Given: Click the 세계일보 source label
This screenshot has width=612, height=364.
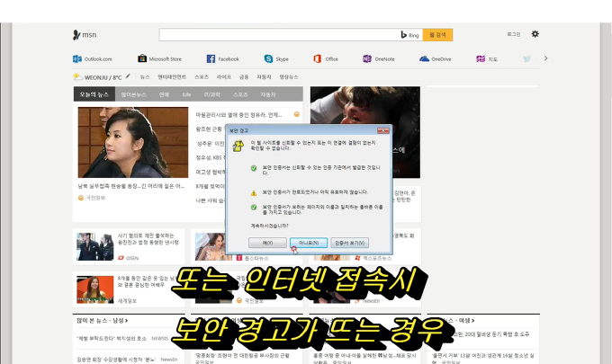Looking at the screenshot, I should point(127,301).
